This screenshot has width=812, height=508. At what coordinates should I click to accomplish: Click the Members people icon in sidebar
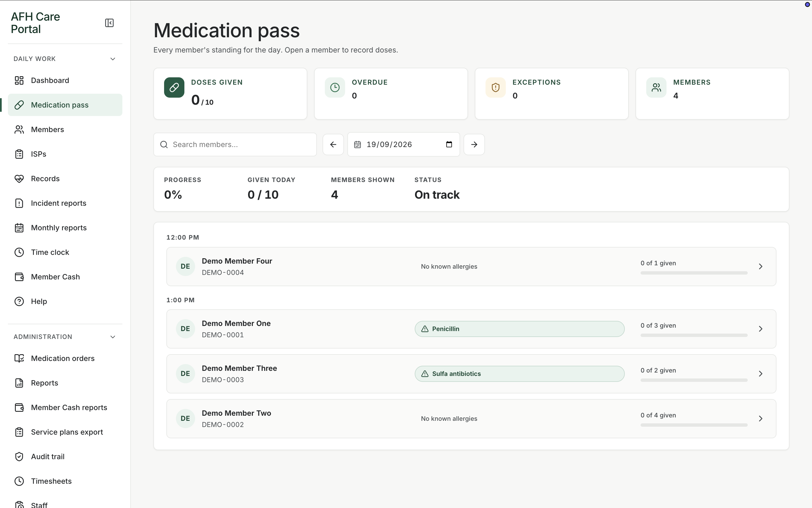click(x=19, y=129)
